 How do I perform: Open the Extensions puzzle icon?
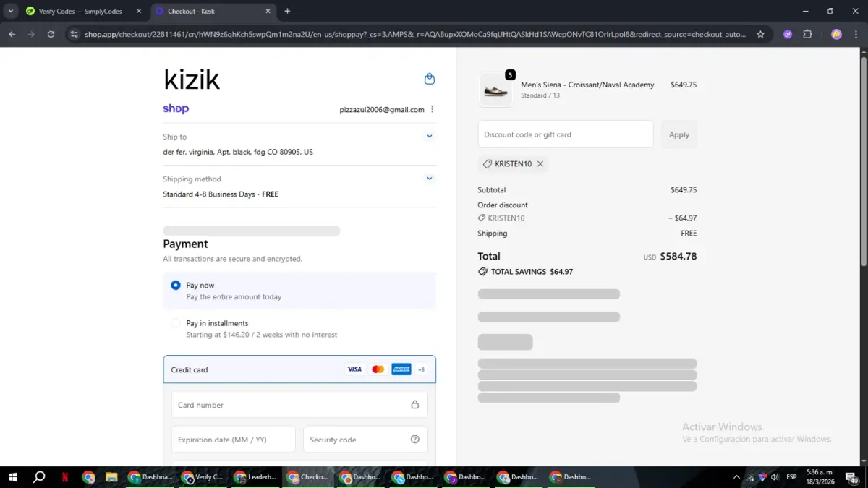tap(808, 34)
